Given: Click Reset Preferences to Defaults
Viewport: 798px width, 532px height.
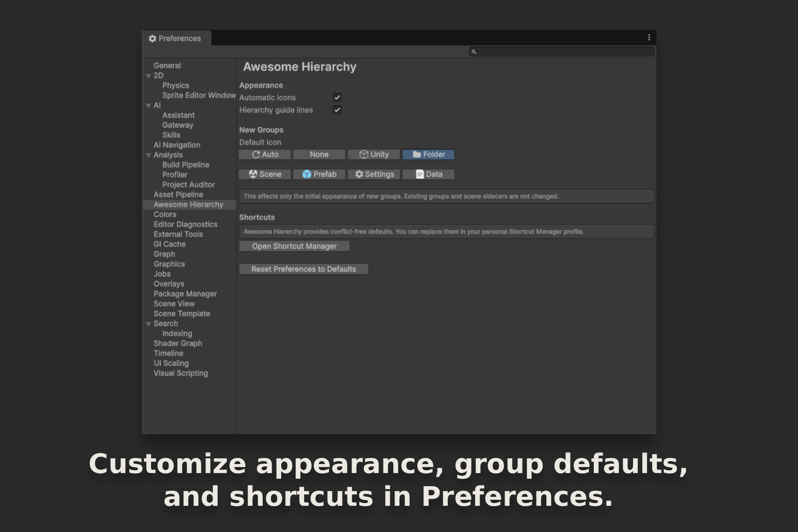Looking at the screenshot, I should [304, 269].
